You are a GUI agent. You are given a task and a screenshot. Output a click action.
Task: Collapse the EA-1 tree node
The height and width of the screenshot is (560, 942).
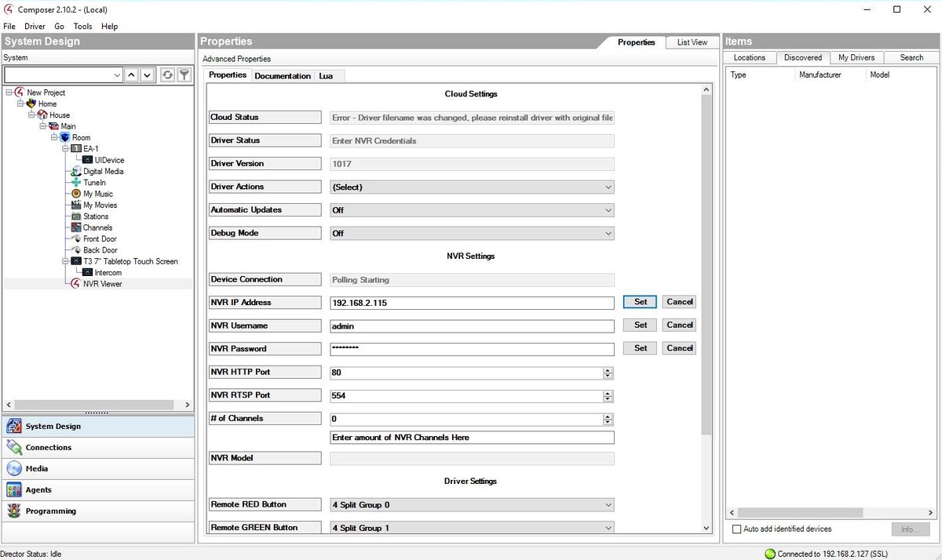[66, 149]
